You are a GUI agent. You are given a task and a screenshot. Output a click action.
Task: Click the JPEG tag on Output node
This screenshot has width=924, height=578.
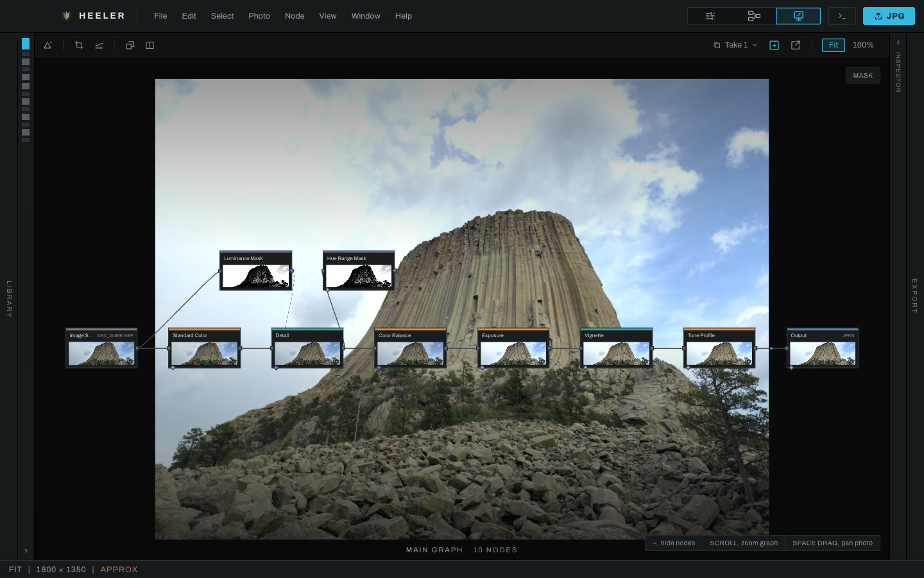click(x=848, y=335)
